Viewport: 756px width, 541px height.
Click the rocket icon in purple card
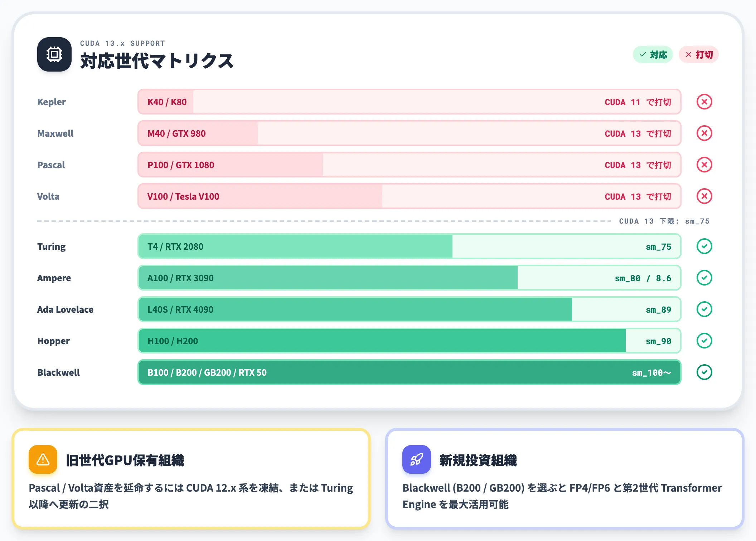click(417, 459)
